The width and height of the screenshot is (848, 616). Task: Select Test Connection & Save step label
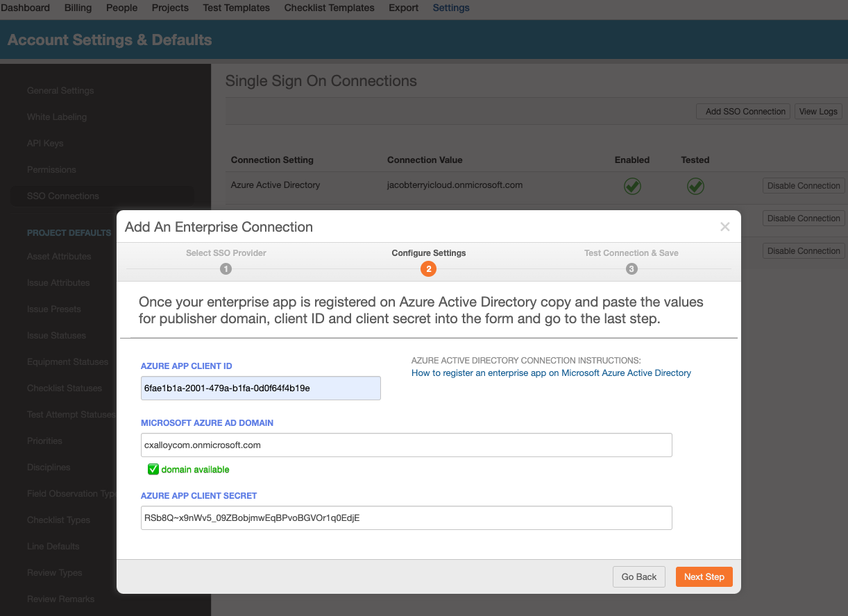[x=631, y=253]
